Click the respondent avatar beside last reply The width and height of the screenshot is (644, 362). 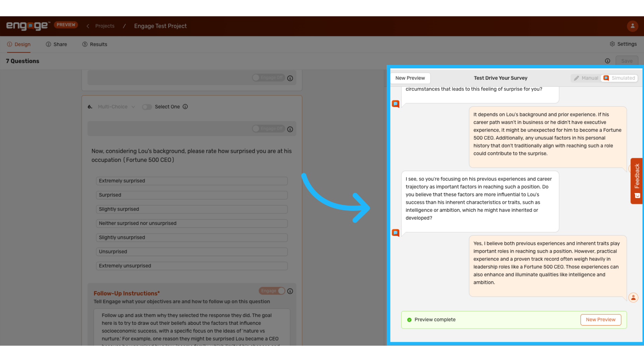633,297
